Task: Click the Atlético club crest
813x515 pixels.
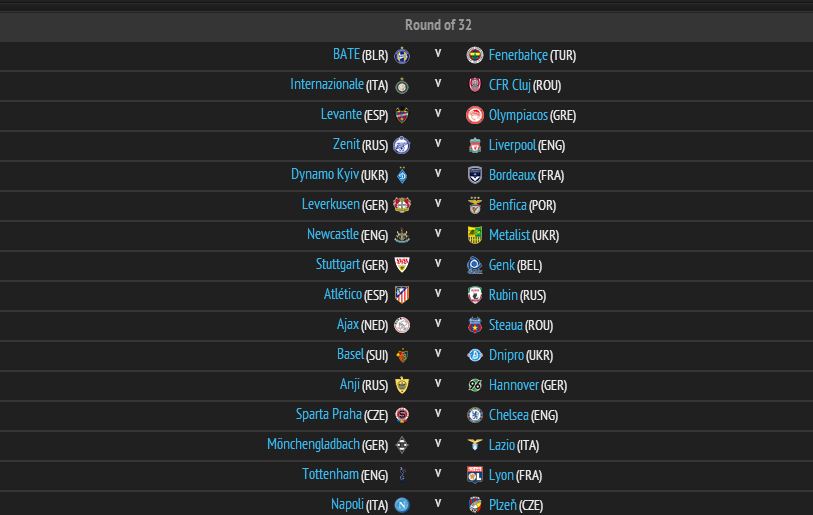Action: click(402, 295)
